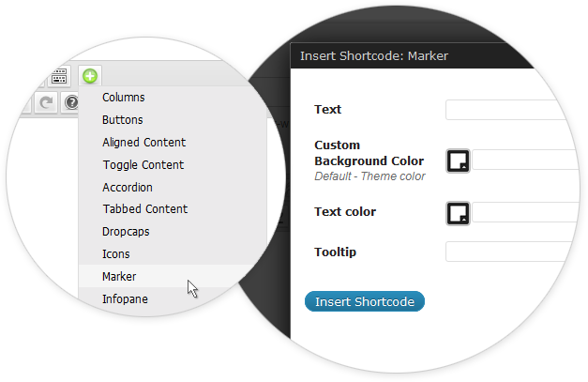Choose Icons shortcode entry
Screen dimensions: 588x382
[x=115, y=254]
